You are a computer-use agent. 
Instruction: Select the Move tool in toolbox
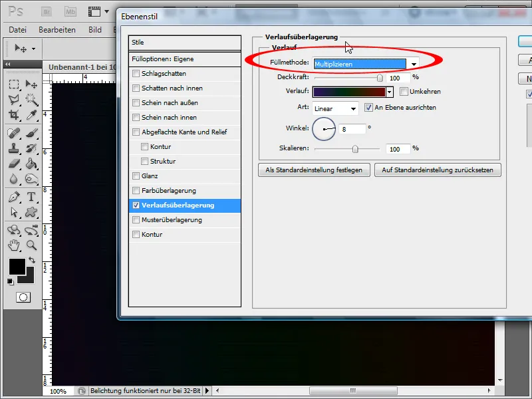pos(31,84)
